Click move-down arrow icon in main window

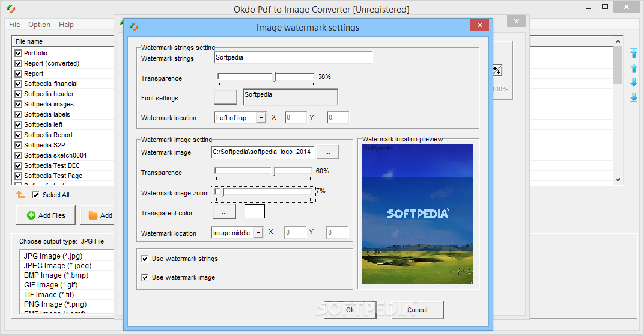pos(634,82)
